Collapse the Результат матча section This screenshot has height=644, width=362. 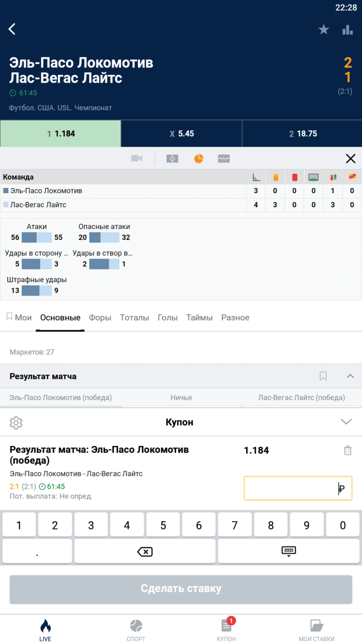(350, 376)
